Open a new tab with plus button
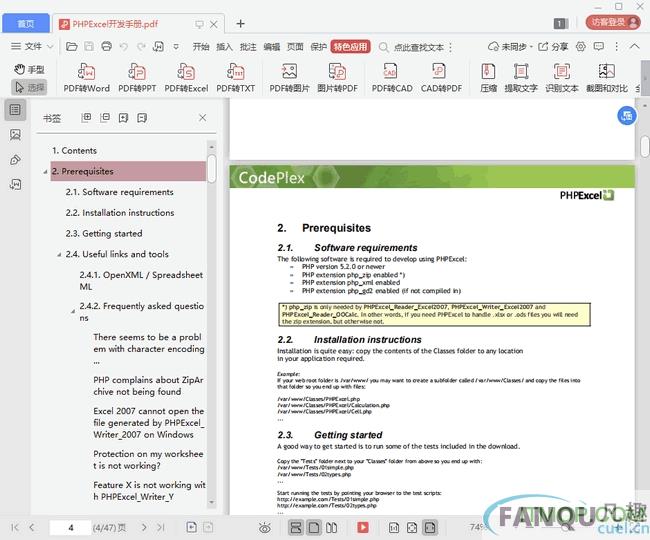This screenshot has height=540, width=650. 240,24
